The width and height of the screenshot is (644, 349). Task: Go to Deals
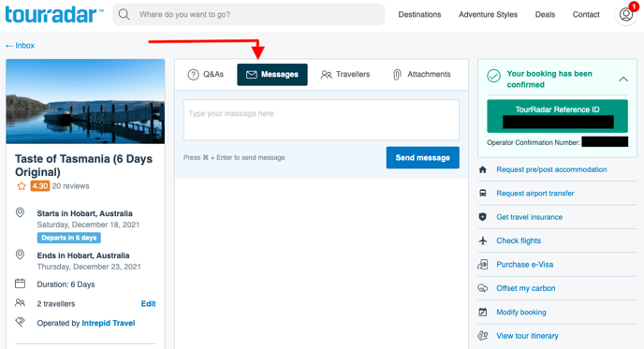click(x=545, y=15)
